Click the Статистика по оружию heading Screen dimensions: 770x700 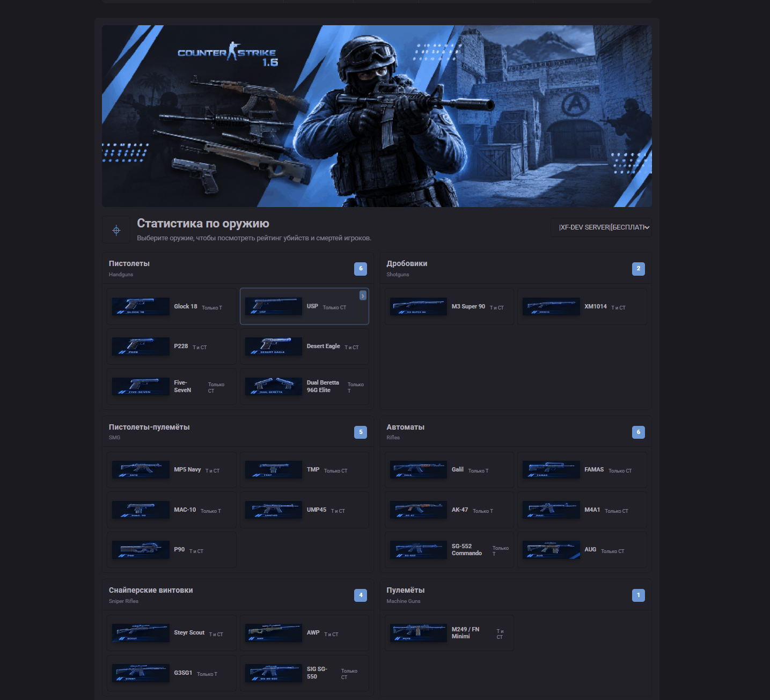(203, 224)
